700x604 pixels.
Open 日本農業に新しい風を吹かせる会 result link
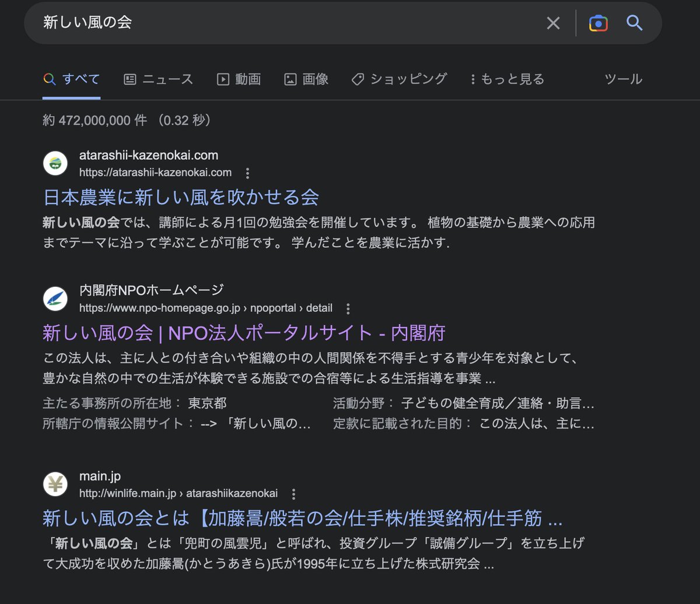181,197
